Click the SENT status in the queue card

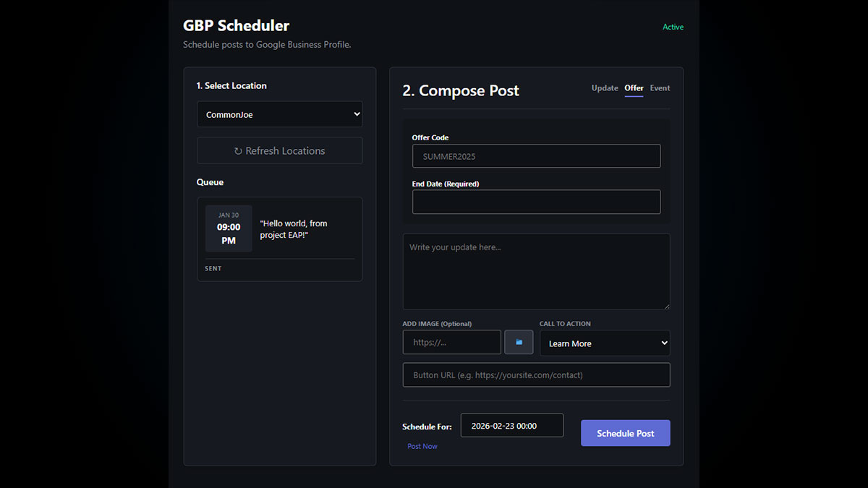(213, 269)
